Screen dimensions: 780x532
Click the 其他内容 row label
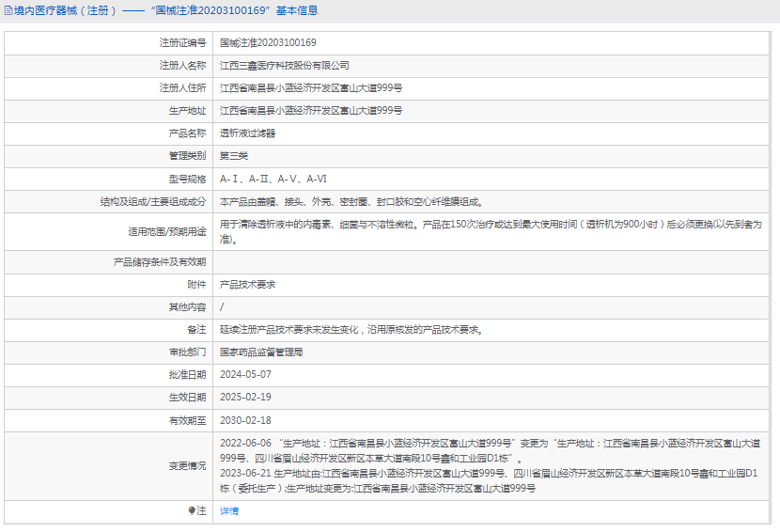coord(188,307)
